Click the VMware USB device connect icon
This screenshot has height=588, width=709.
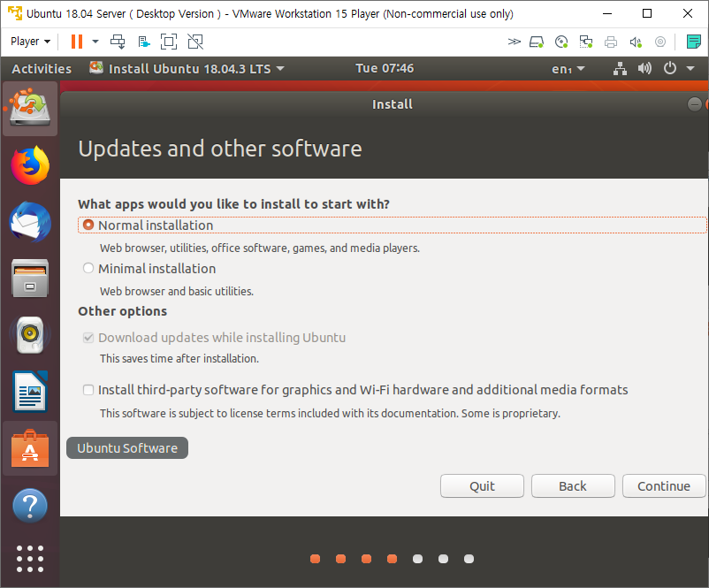144,42
